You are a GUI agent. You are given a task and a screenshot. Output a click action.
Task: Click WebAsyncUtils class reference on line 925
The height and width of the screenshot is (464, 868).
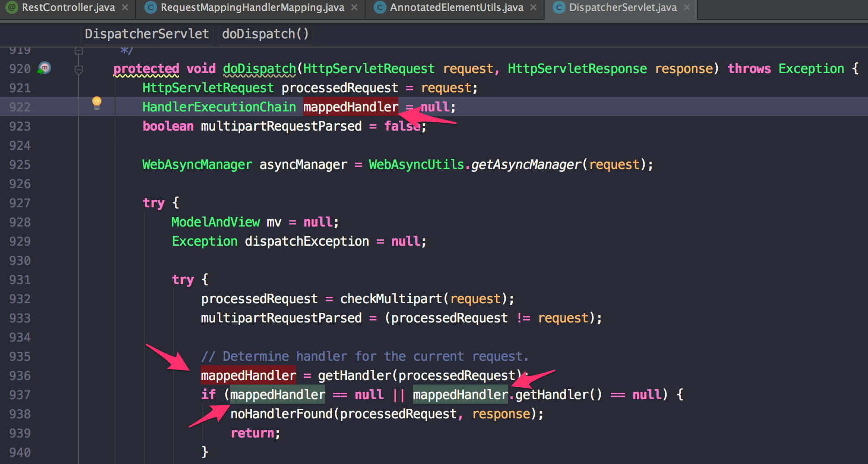tap(417, 164)
